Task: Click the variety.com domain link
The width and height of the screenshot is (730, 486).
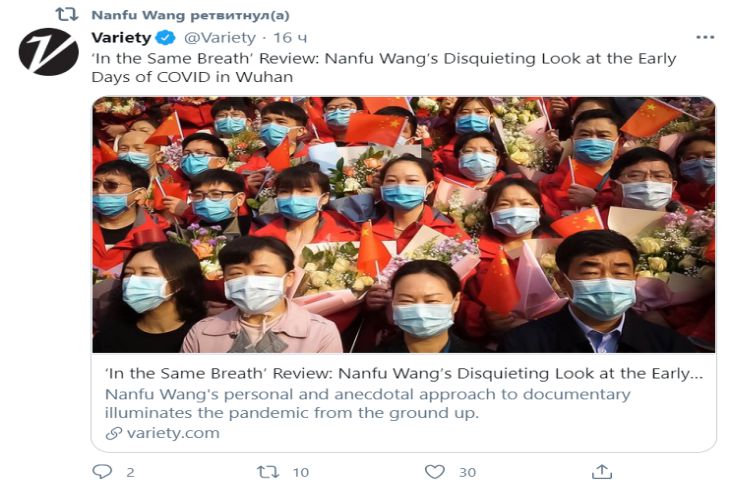Action: click(173, 433)
